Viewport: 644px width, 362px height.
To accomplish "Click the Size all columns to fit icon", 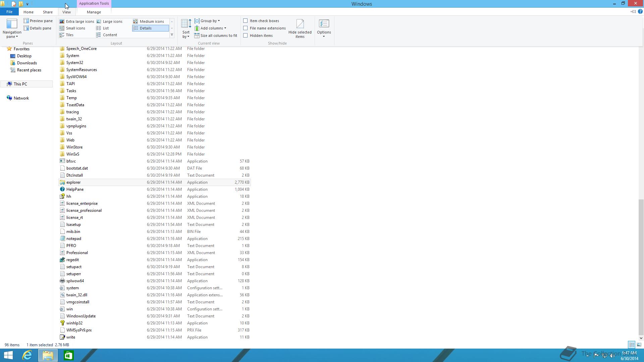I will [x=197, y=36].
